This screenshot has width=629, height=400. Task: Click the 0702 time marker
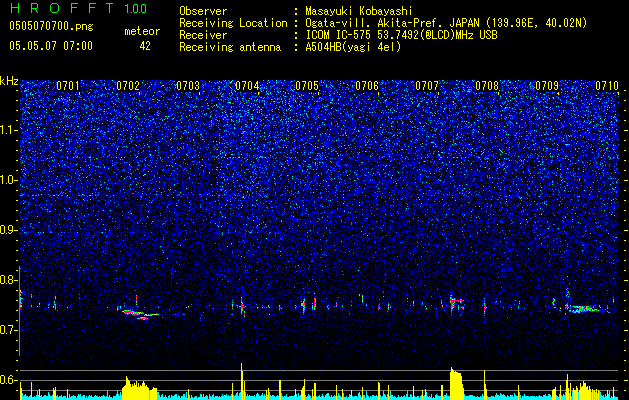click(128, 85)
